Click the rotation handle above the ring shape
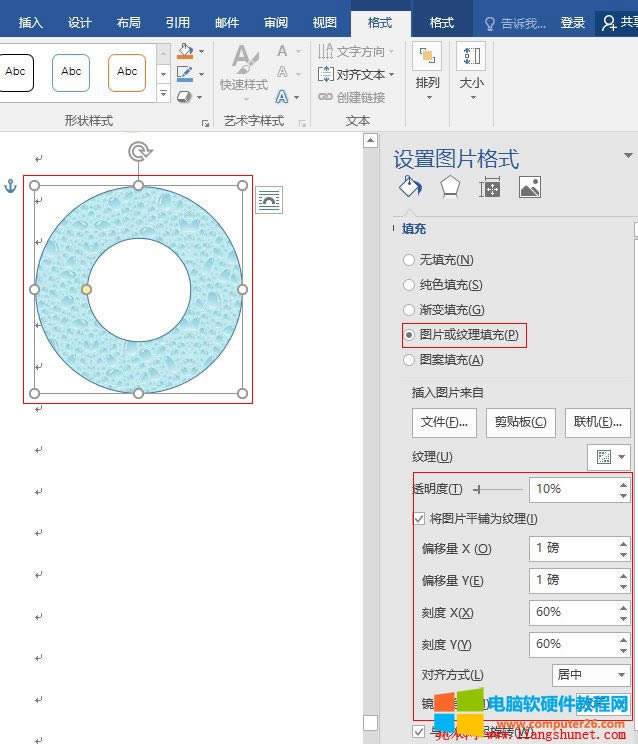The width and height of the screenshot is (638, 744). pos(139,152)
